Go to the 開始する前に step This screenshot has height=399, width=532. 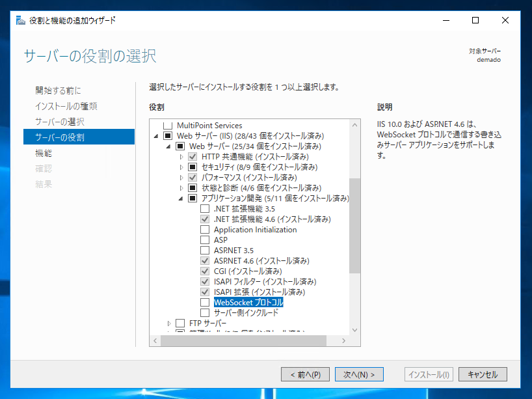coord(58,90)
